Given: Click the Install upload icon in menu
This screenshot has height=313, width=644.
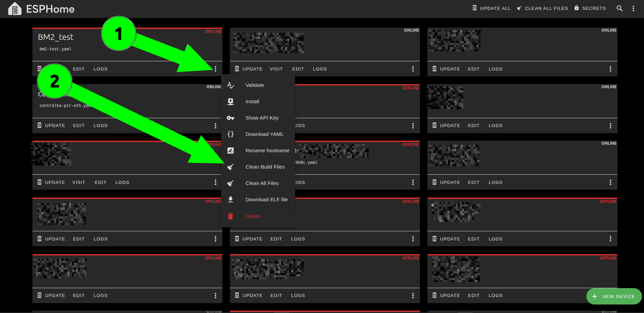Looking at the screenshot, I should pyautogui.click(x=231, y=101).
